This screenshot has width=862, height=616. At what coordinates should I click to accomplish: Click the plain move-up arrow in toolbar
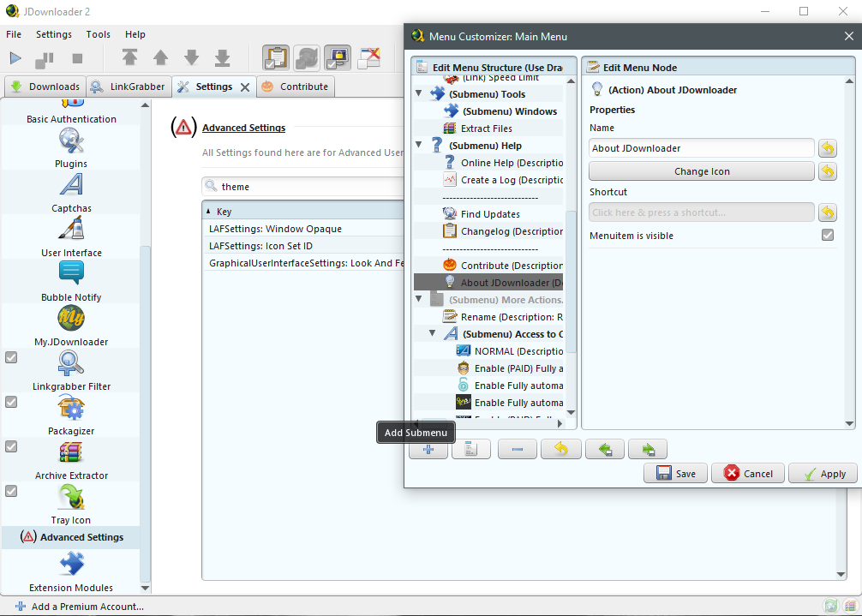point(160,57)
